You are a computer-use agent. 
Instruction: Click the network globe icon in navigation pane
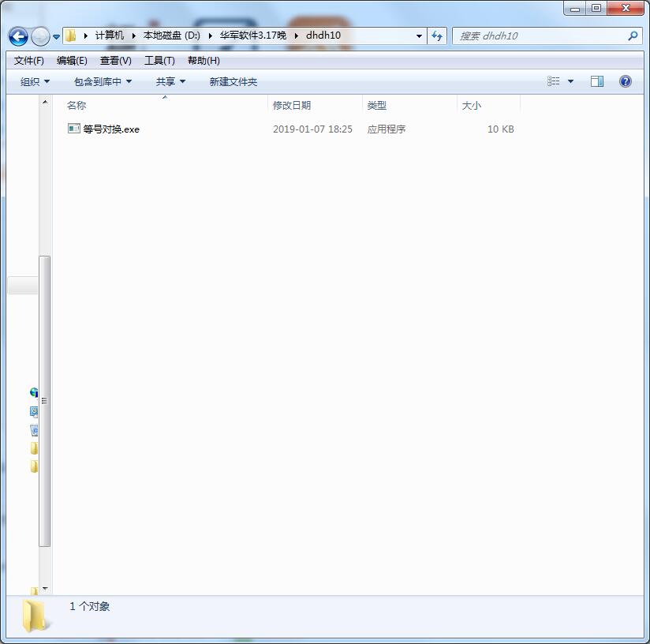[34, 392]
